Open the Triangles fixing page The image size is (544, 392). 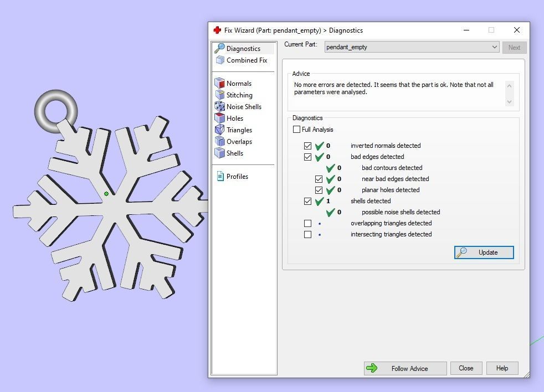coord(239,130)
